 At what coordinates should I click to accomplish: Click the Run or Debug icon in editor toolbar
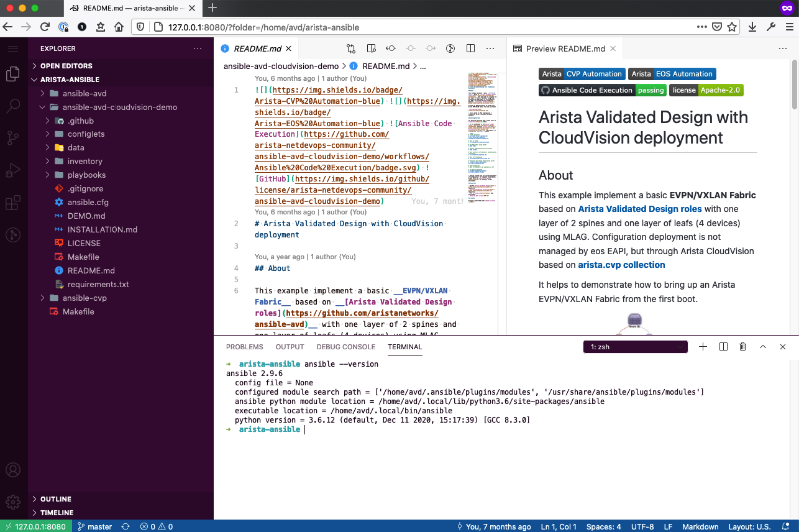pyautogui.click(x=450, y=48)
